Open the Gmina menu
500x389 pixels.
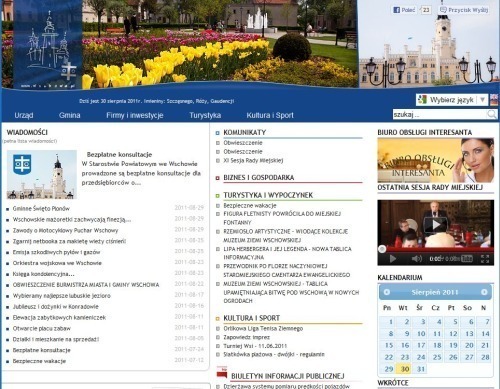(69, 115)
